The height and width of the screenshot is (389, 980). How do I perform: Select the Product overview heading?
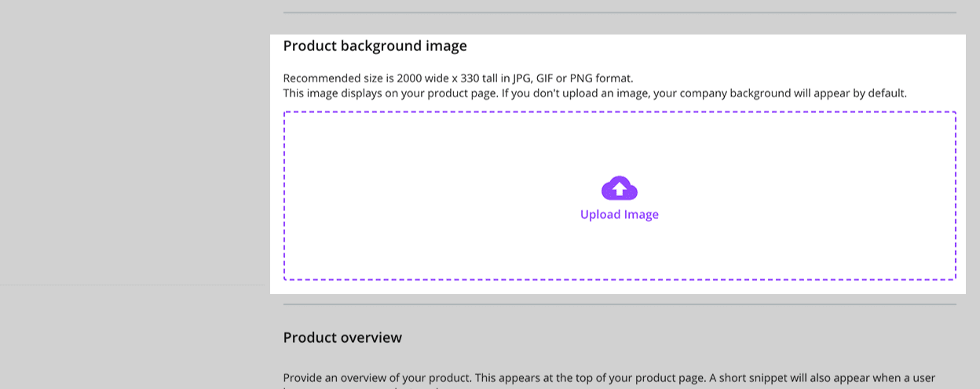pos(342,338)
